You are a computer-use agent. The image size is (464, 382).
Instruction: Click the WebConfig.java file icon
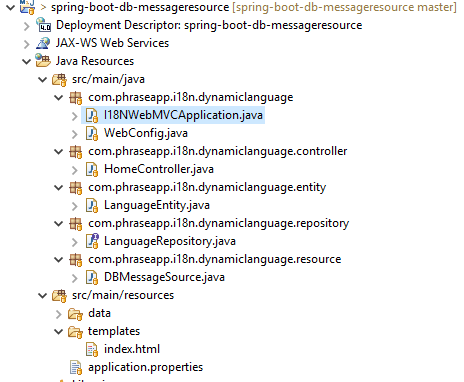pyautogui.click(x=92, y=133)
